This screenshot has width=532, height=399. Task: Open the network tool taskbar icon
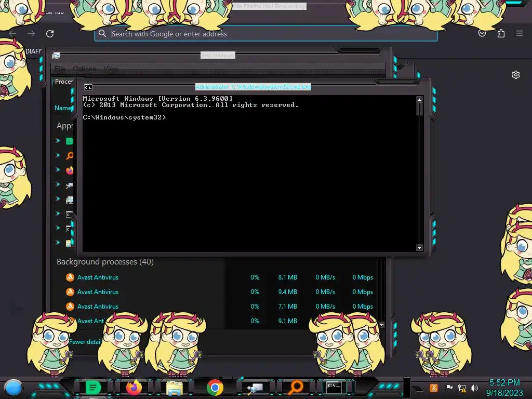coord(255,389)
